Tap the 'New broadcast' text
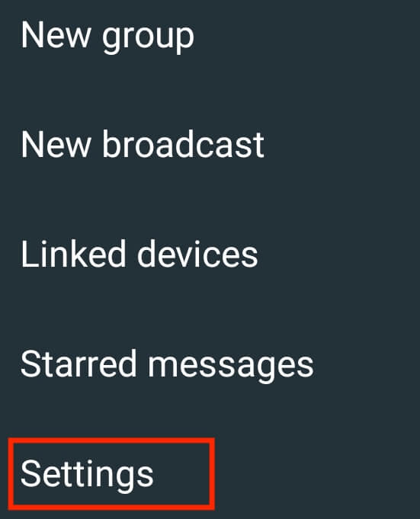The image size is (420, 519). (143, 145)
